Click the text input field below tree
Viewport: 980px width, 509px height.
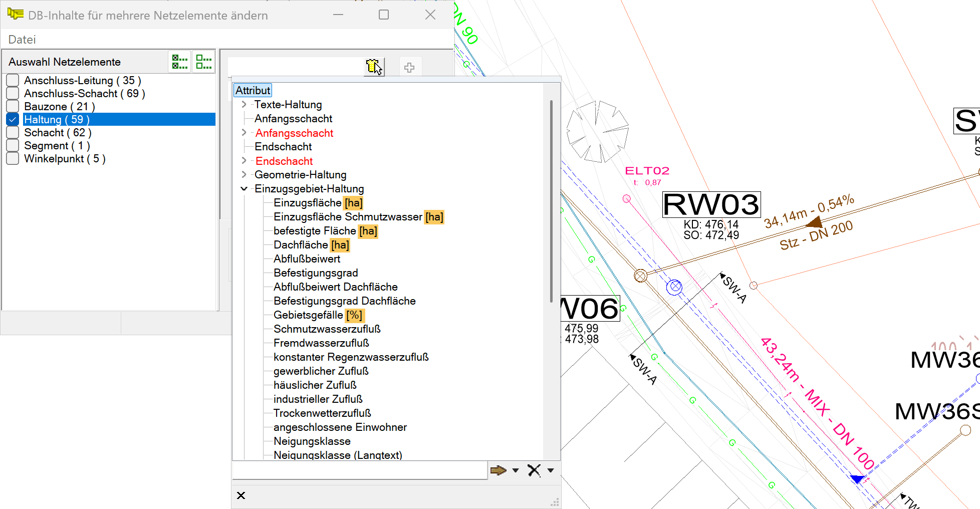coord(359,470)
